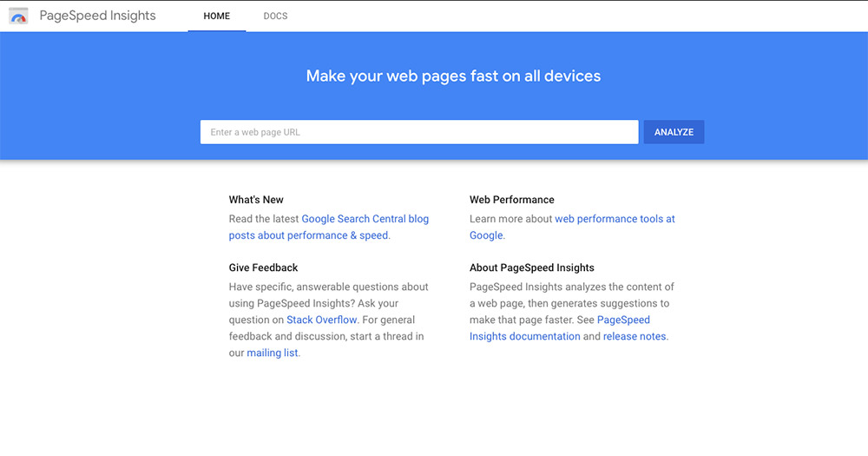The height and width of the screenshot is (456, 868).
Task: Follow the 'web performance tools at Google' link
Action: [572, 228]
